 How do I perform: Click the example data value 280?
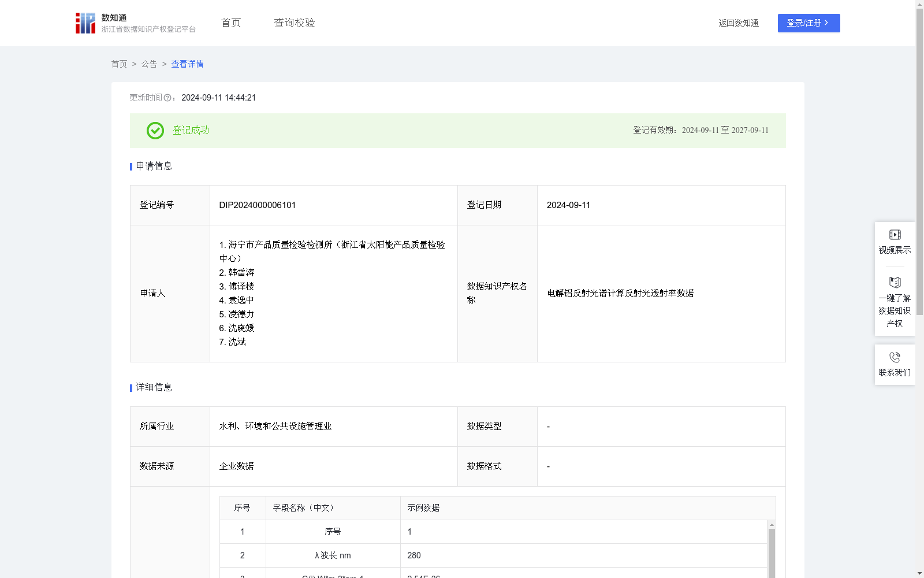(x=414, y=555)
